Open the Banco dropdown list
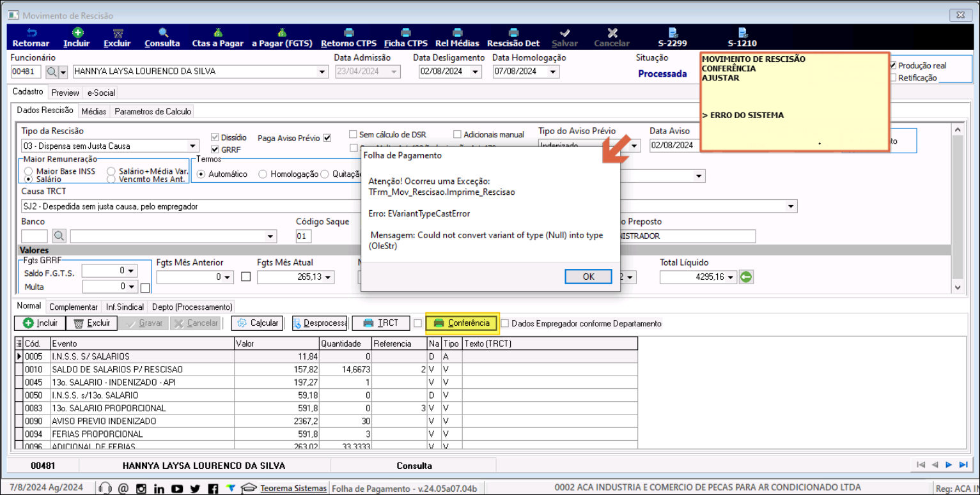 [x=270, y=236]
